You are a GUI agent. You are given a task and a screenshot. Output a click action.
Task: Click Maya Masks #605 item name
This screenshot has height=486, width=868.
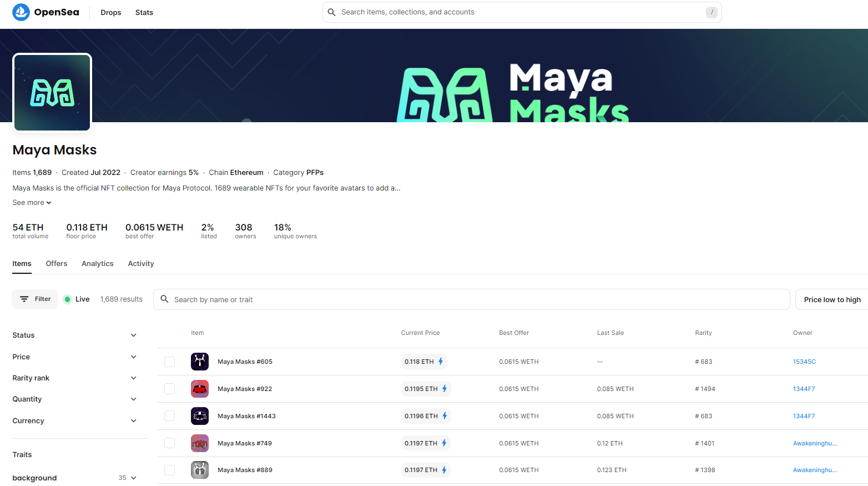pyautogui.click(x=245, y=362)
